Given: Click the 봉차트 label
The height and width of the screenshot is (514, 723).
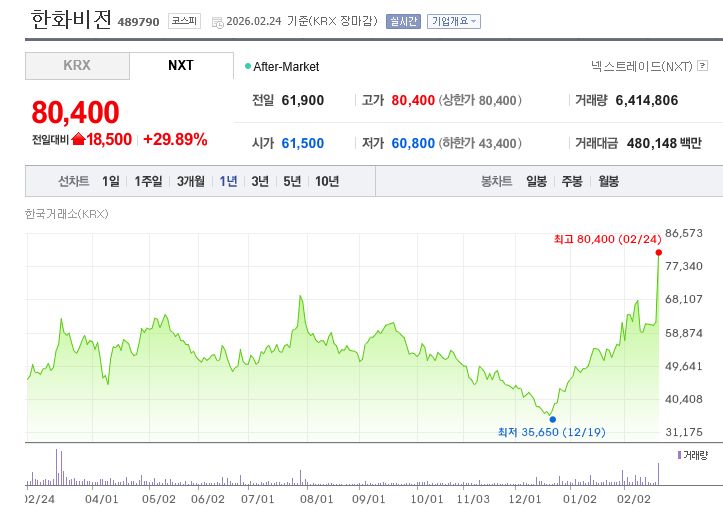Looking at the screenshot, I should click(x=497, y=181).
